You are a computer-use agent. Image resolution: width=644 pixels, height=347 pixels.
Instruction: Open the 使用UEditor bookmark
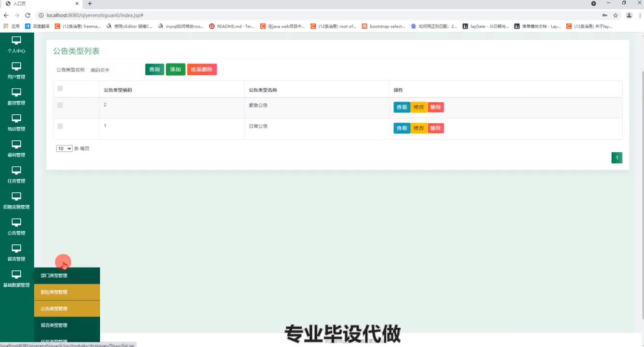pyautogui.click(x=129, y=27)
